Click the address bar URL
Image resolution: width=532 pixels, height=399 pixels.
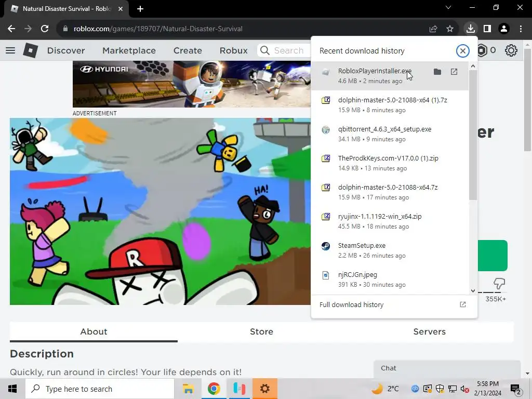(158, 29)
